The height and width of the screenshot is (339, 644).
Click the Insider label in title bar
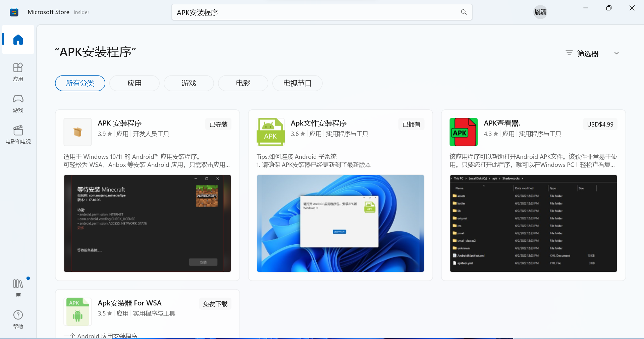82,12
